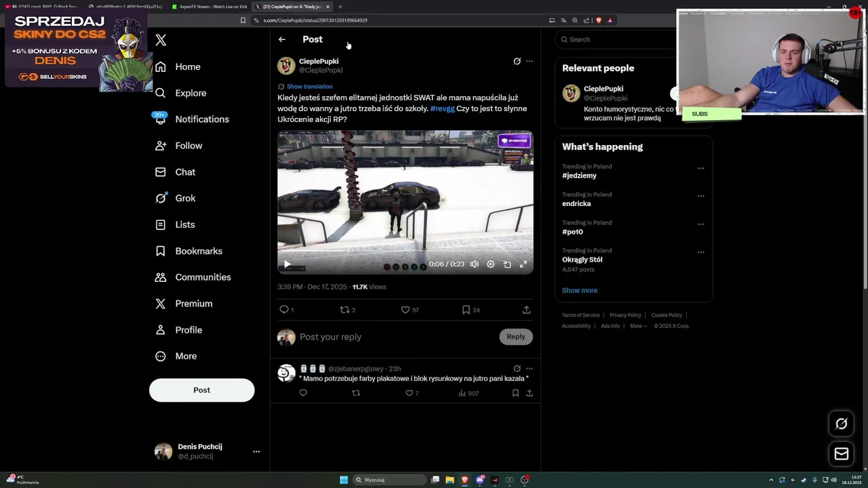
Task: Play the post video
Action: click(x=287, y=264)
